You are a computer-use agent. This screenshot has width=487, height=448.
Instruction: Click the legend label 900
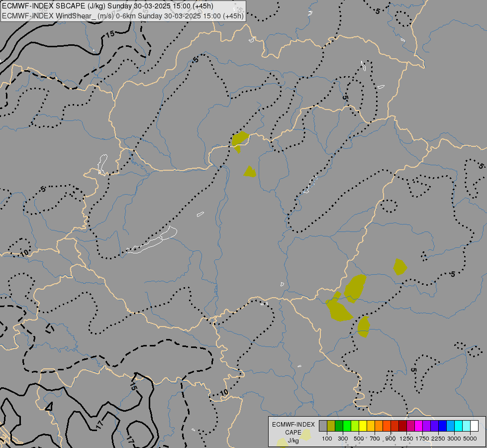(x=390, y=439)
